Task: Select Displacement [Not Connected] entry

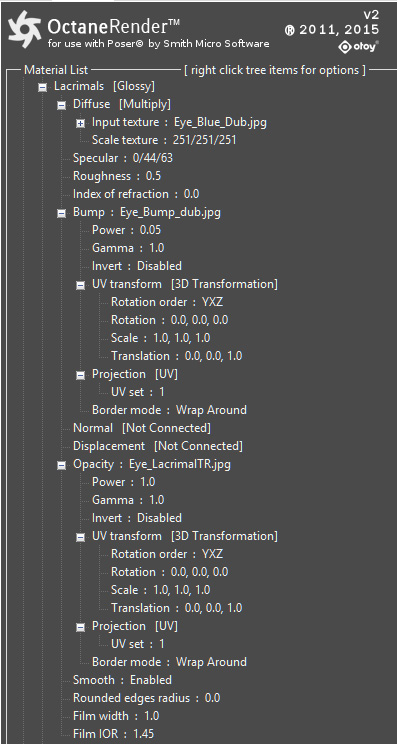Action: pos(157,446)
